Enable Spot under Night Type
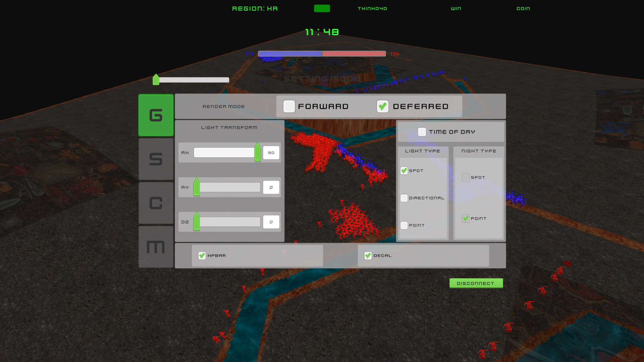644x362 pixels. click(466, 177)
